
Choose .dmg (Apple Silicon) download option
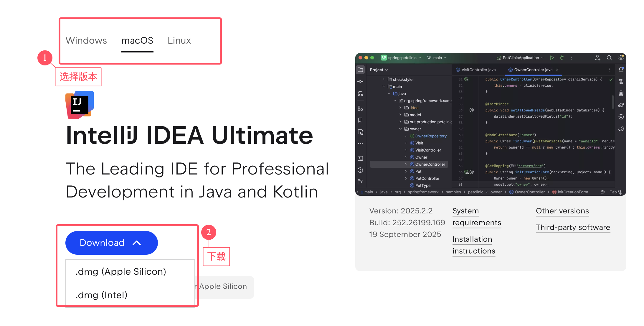pos(120,271)
